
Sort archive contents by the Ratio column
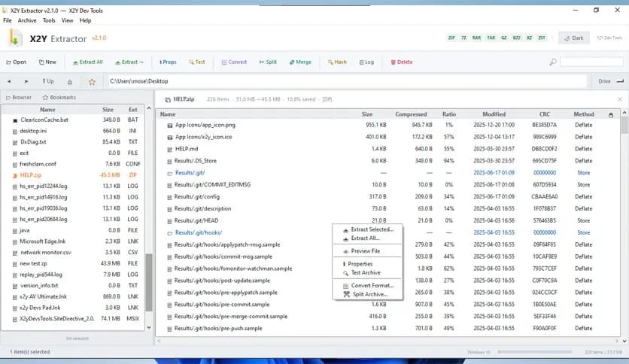pyautogui.click(x=449, y=114)
